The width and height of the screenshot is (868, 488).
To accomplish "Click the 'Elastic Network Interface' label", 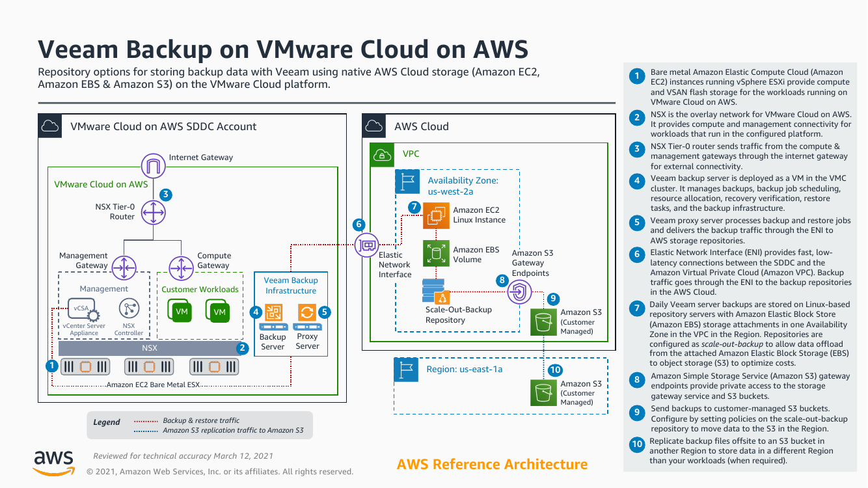I will coord(395,265).
